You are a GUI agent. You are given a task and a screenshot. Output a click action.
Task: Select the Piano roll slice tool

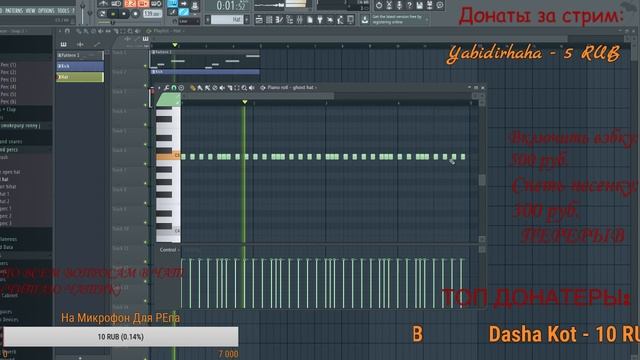(230, 88)
